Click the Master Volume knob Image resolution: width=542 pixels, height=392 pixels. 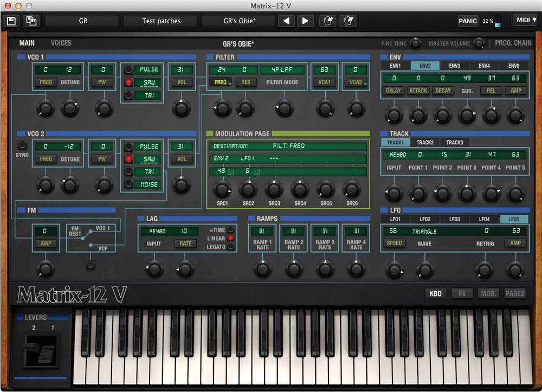click(479, 43)
